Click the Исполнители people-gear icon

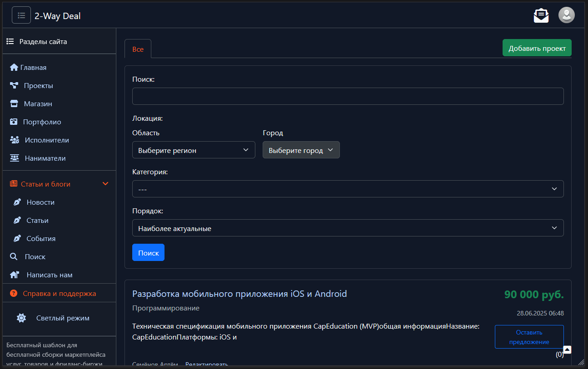click(15, 140)
